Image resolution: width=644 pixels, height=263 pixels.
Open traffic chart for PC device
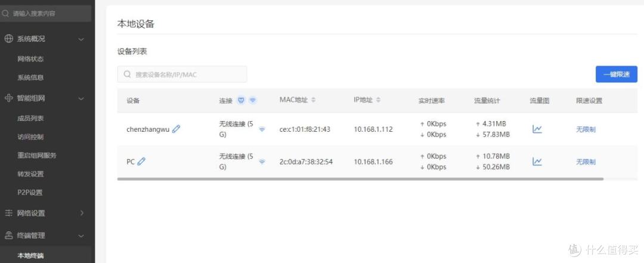(x=537, y=162)
